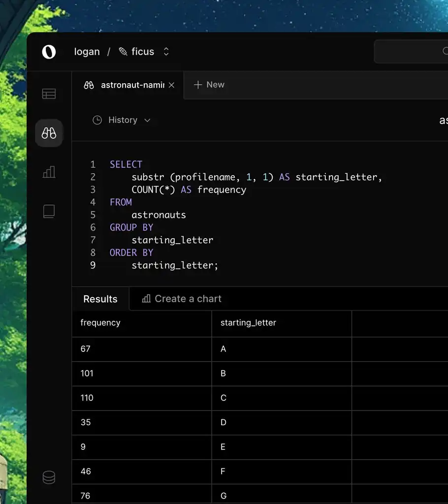Screen dimensions: 448x504
Task: Expand the History dropdown chevron
Action: tap(147, 120)
